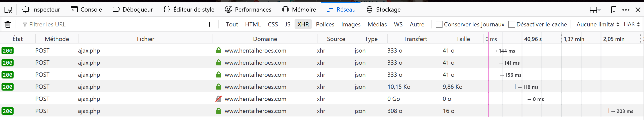Open responsive design mode icon
The image size is (644, 120).
point(614,10)
